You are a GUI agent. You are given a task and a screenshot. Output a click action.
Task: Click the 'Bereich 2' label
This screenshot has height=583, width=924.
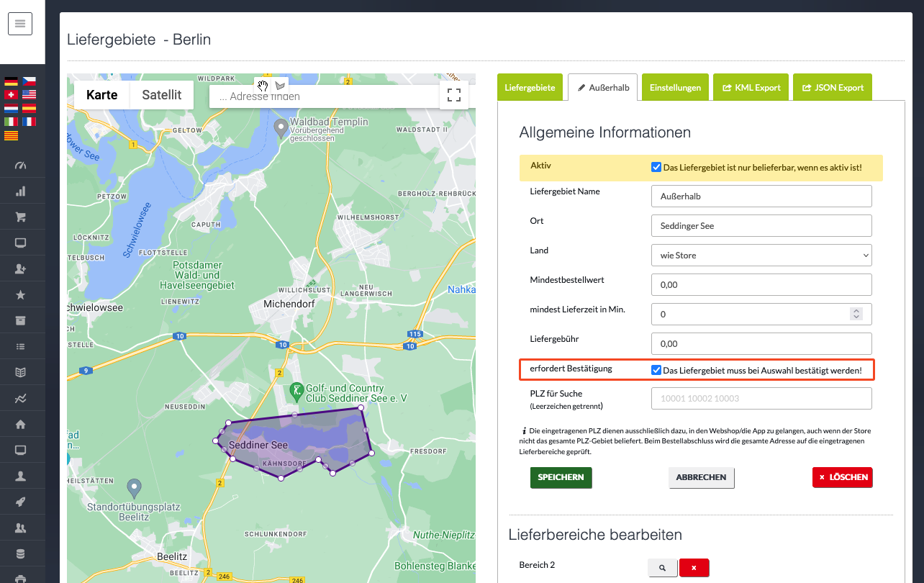click(537, 565)
